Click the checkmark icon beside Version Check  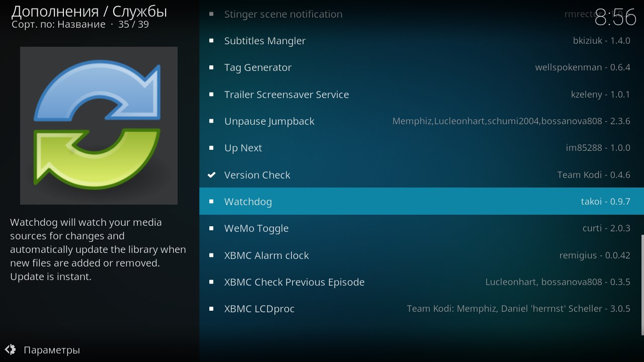212,175
